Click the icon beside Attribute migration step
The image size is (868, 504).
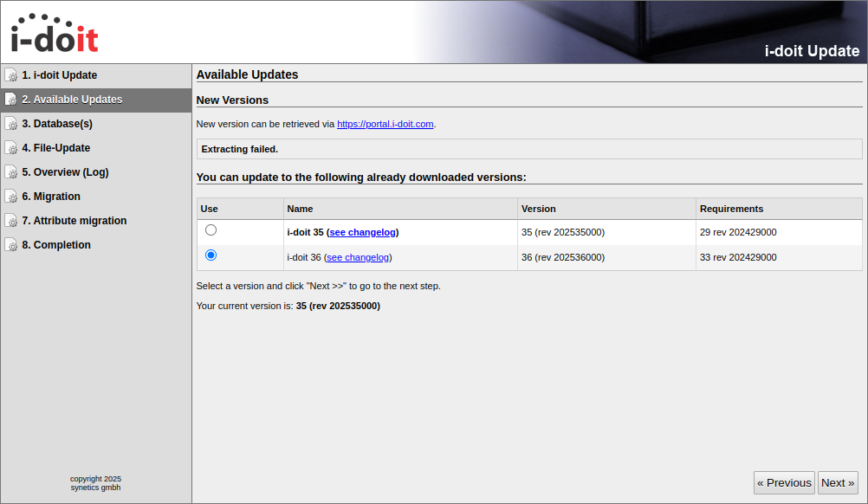(x=11, y=221)
